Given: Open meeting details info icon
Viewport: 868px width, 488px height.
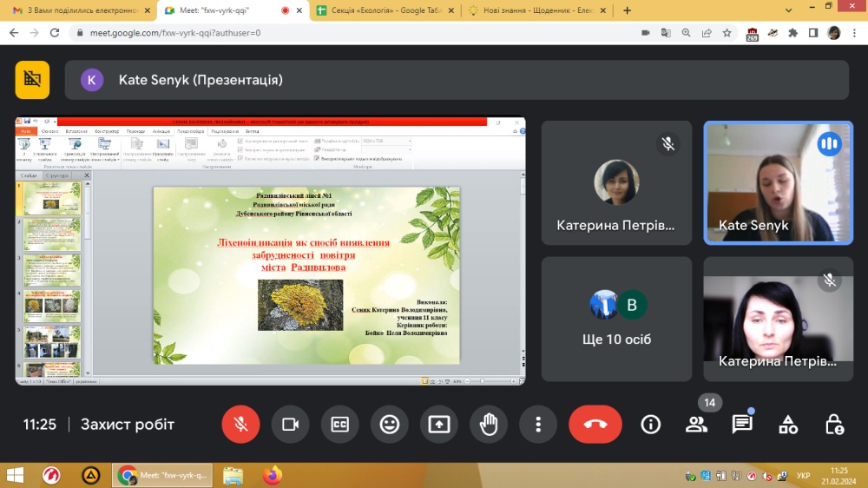Looking at the screenshot, I should [650, 425].
